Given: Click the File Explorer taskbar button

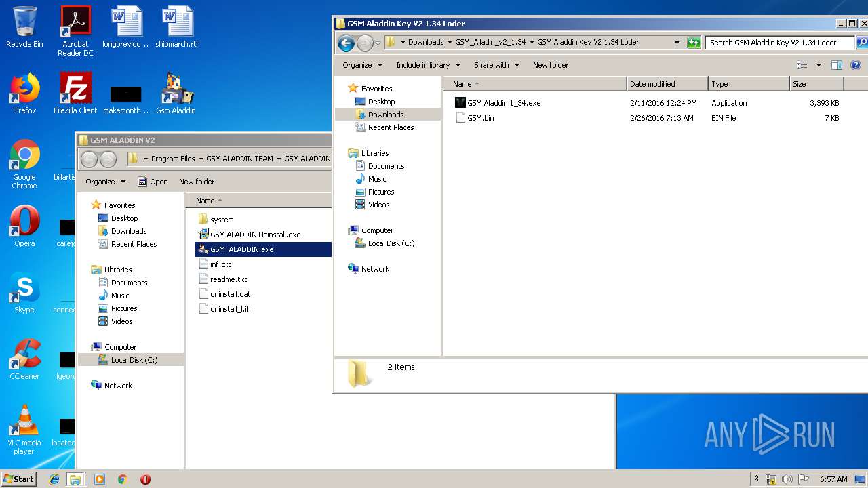Looking at the screenshot, I should point(75,479).
